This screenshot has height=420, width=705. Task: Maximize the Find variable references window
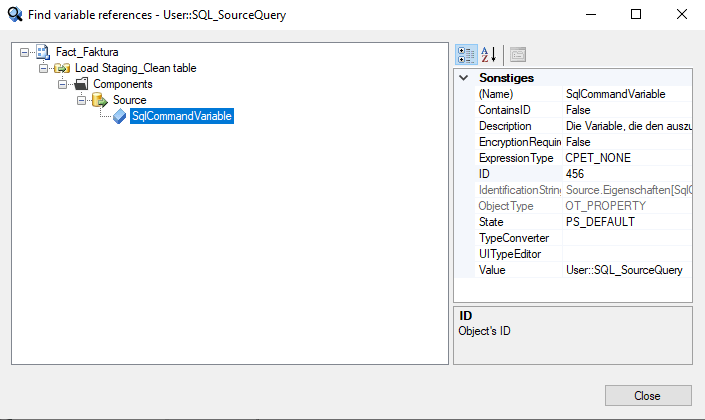[x=636, y=15]
